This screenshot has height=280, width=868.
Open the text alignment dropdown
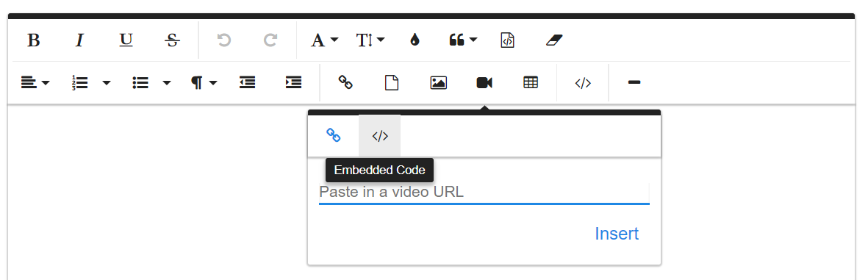tap(35, 83)
